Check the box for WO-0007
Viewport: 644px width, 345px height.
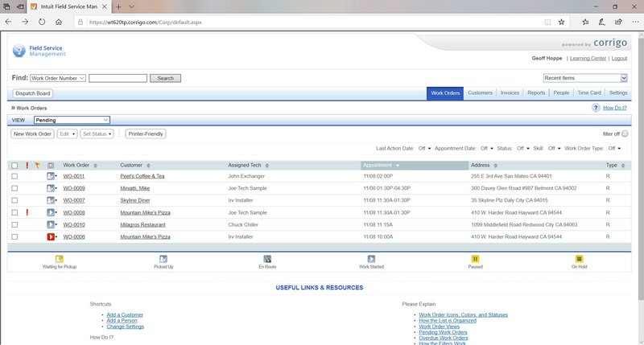(14, 200)
